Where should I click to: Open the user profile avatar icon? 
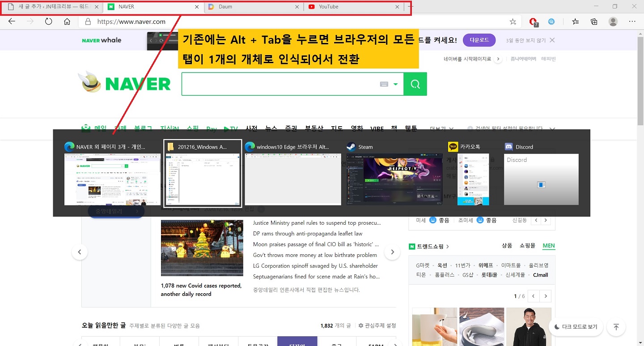[613, 21]
